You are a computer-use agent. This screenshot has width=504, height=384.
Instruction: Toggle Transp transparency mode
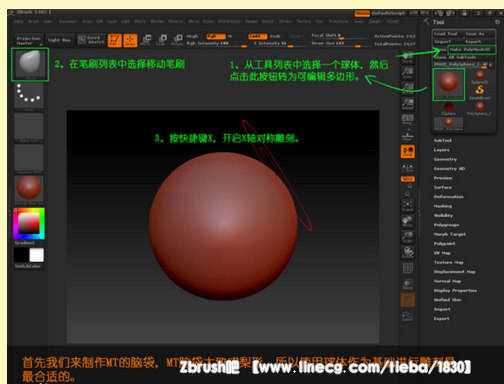point(407,284)
